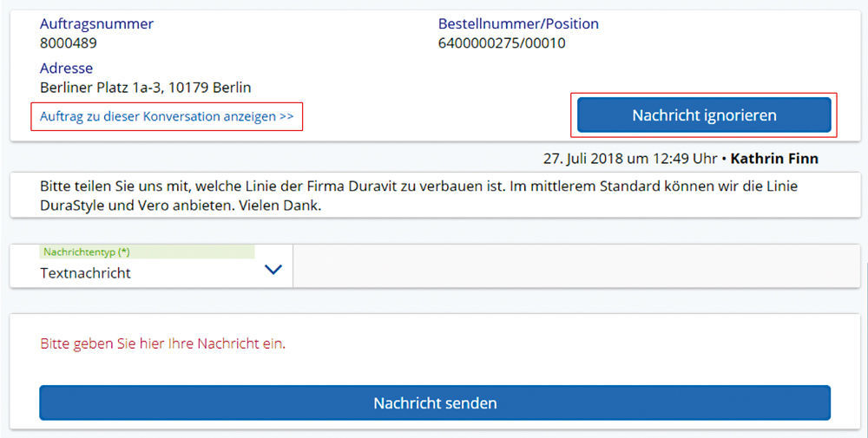The width and height of the screenshot is (868, 438).
Task: Click the sender name 'Kathrin Finn'
Action: [x=774, y=159]
